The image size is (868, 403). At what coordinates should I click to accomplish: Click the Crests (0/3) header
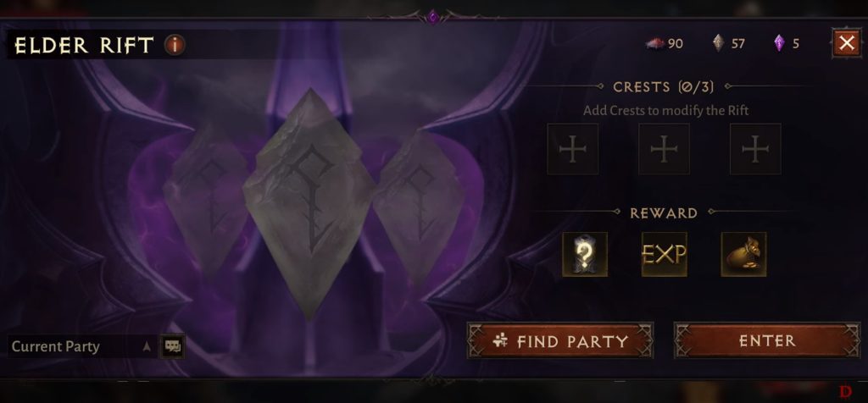click(663, 87)
